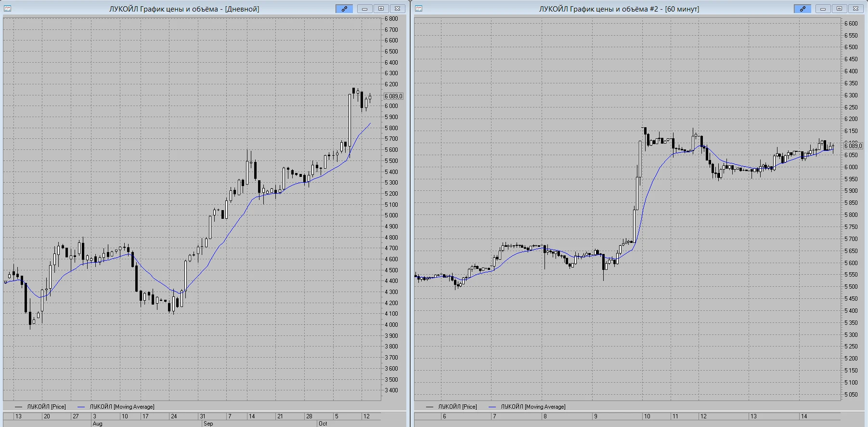
Task: Click the 4 000 price label on daily scale
Action: (391, 325)
